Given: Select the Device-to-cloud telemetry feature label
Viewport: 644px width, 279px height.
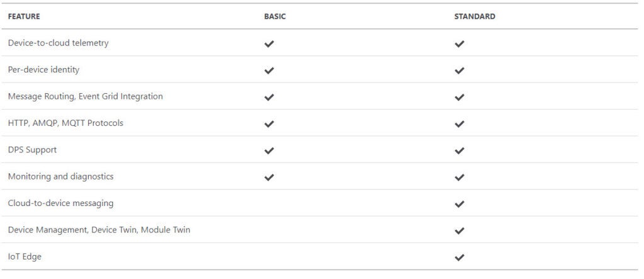Looking at the screenshot, I should 58,43.
